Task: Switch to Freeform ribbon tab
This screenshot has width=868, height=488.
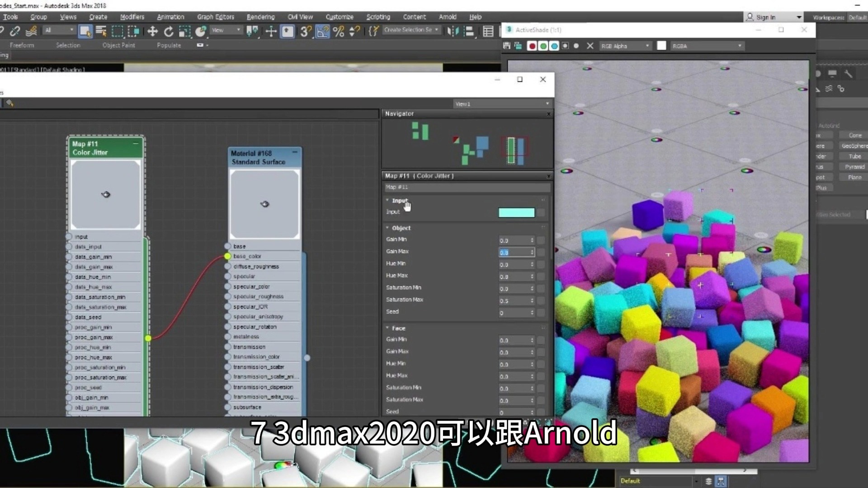Action: click(22, 45)
